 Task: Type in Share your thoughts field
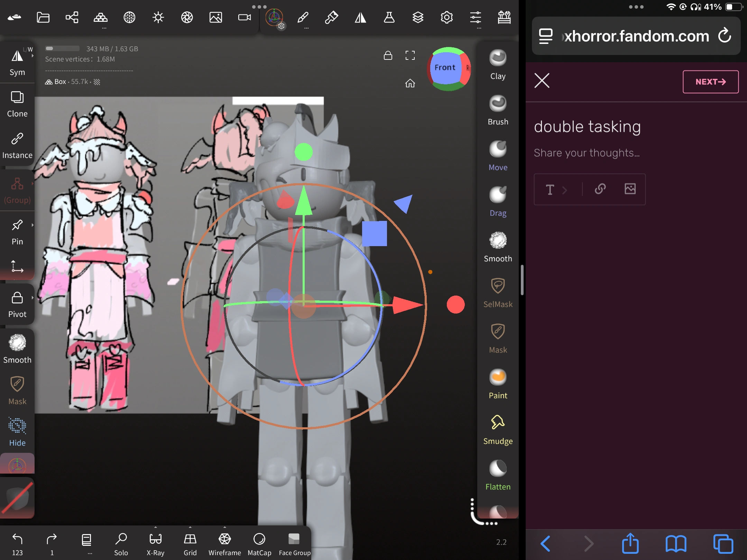pyautogui.click(x=587, y=153)
